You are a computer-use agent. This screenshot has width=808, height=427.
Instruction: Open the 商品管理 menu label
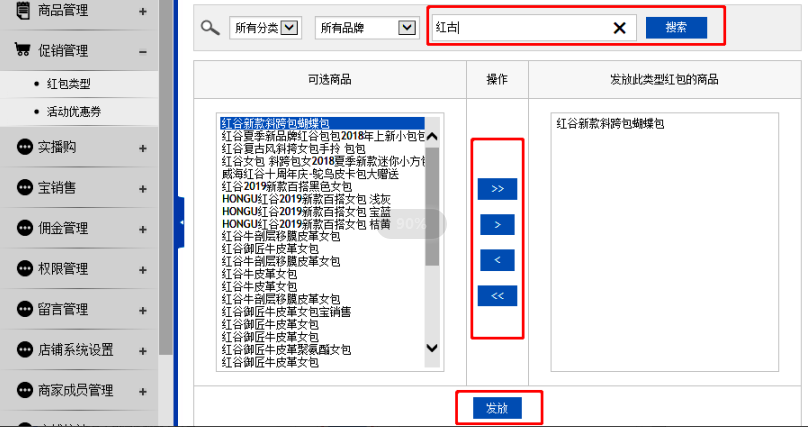pos(63,10)
